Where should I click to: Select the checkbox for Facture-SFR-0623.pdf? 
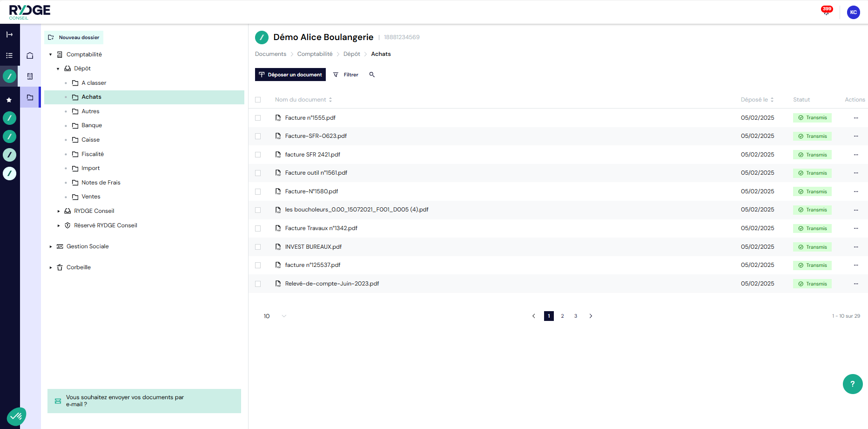pos(258,136)
